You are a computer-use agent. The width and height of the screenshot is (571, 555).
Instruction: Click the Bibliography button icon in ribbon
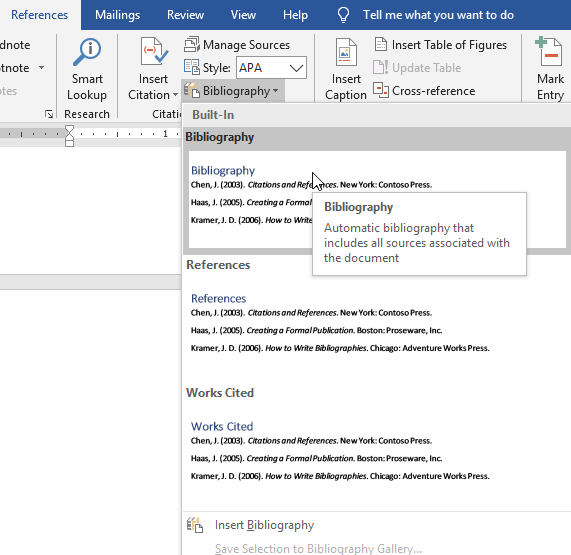(x=192, y=90)
